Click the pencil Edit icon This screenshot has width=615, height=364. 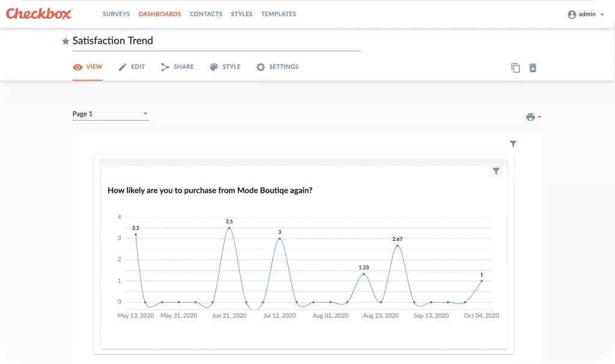pyautogui.click(x=123, y=67)
